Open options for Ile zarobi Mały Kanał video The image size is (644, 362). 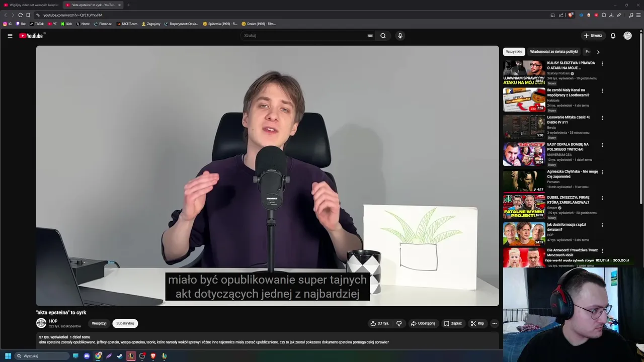coord(602,90)
